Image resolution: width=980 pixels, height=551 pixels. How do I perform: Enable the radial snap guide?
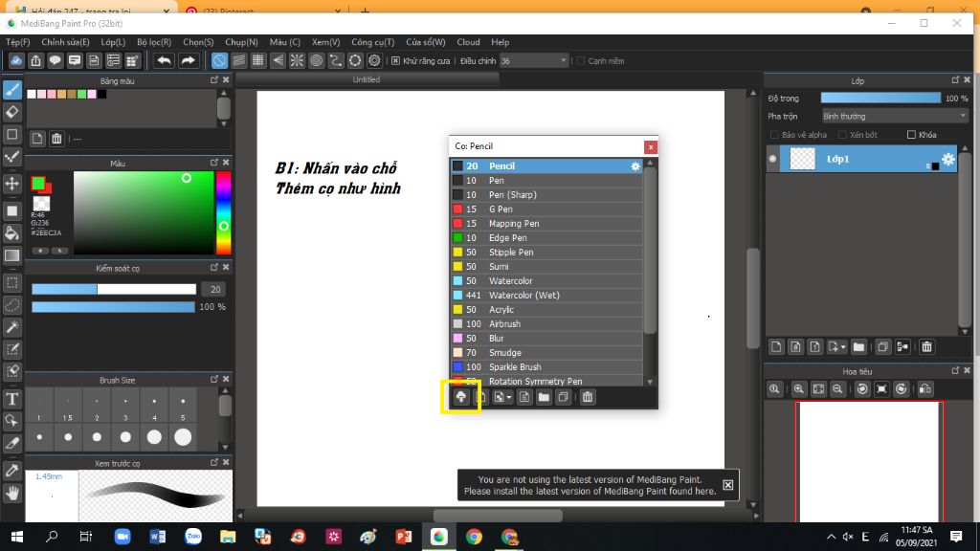click(x=297, y=60)
